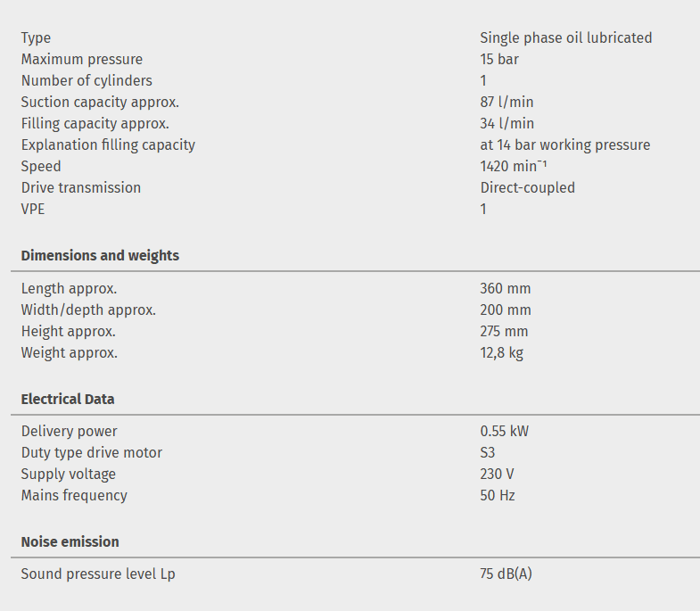Click the 75 dB(A) sound pressure value

[506, 574]
